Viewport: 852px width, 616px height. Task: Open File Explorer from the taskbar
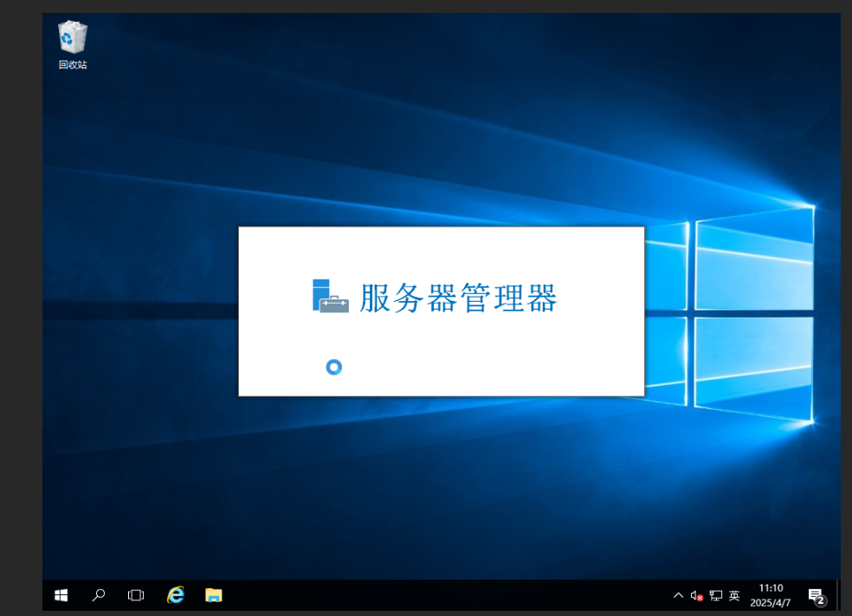(214, 595)
